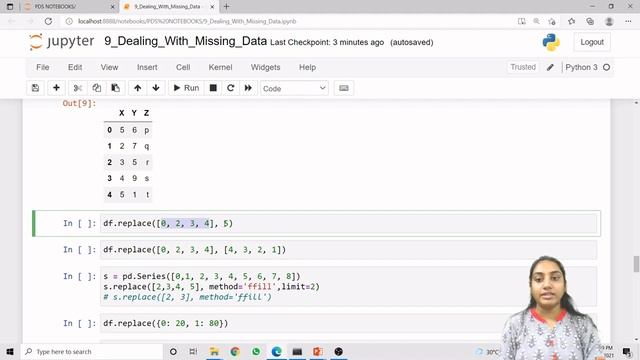Open Task View on the taskbar
Image resolution: width=640 pixels, height=360 pixels.
pos(193,351)
